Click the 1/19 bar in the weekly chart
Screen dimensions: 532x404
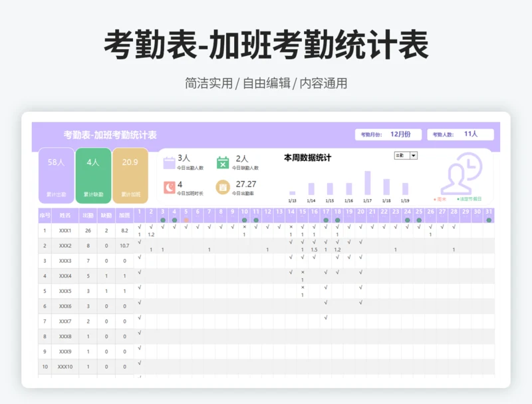pyautogui.click(x=405, y=189)
